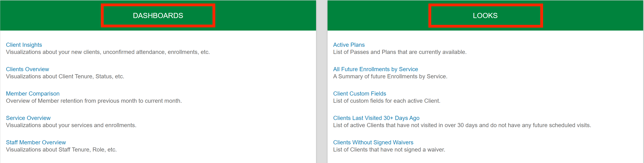
Task: View the Clients Without Signed Waivers look
Action: (373, 142)
